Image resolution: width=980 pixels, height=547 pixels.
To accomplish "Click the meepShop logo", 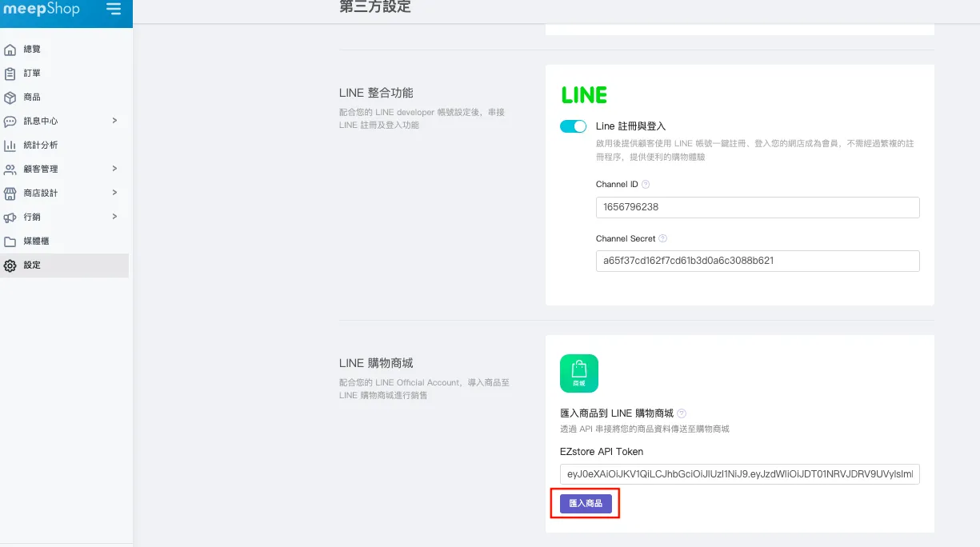I will click(x=42, y=9).
